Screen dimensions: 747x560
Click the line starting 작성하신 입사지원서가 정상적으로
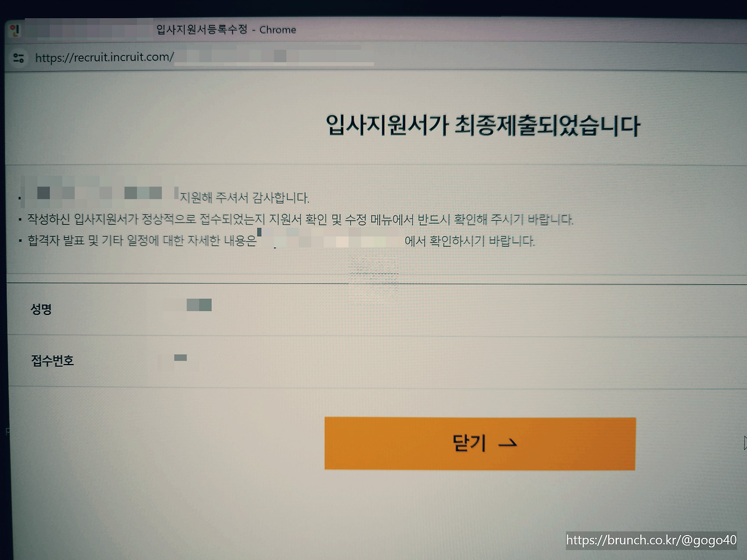tap(301, 219)
